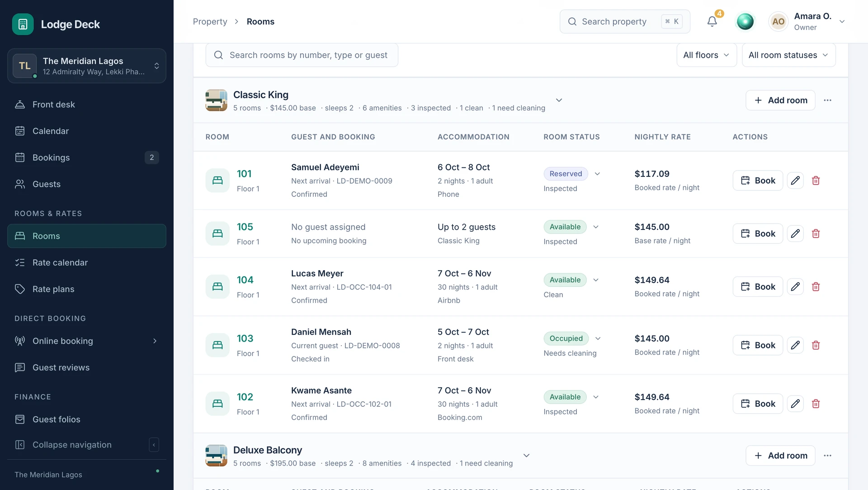Add room to Classic King
Screen dimensions: 868x490
tap(780, 100)
